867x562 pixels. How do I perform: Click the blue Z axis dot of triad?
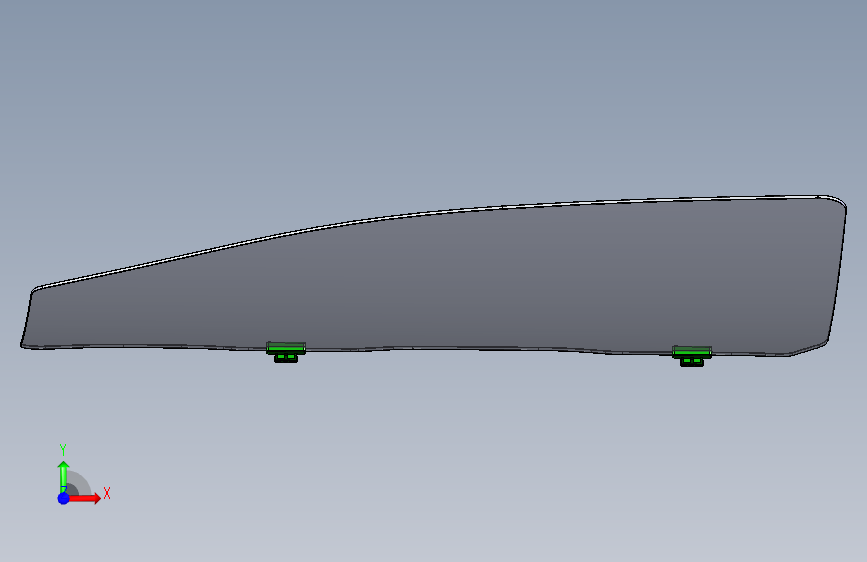pyautogui.click(x=64, y=498)
